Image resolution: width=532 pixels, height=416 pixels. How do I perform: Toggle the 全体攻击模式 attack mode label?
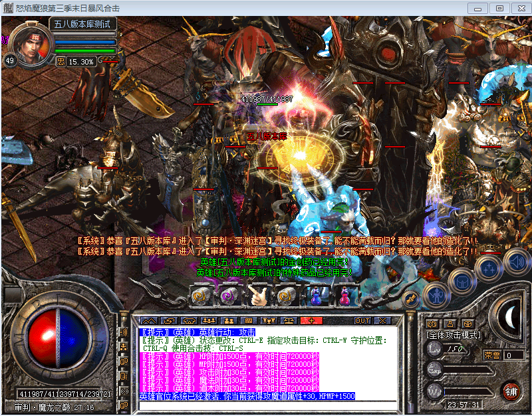[x=454, y=335]
